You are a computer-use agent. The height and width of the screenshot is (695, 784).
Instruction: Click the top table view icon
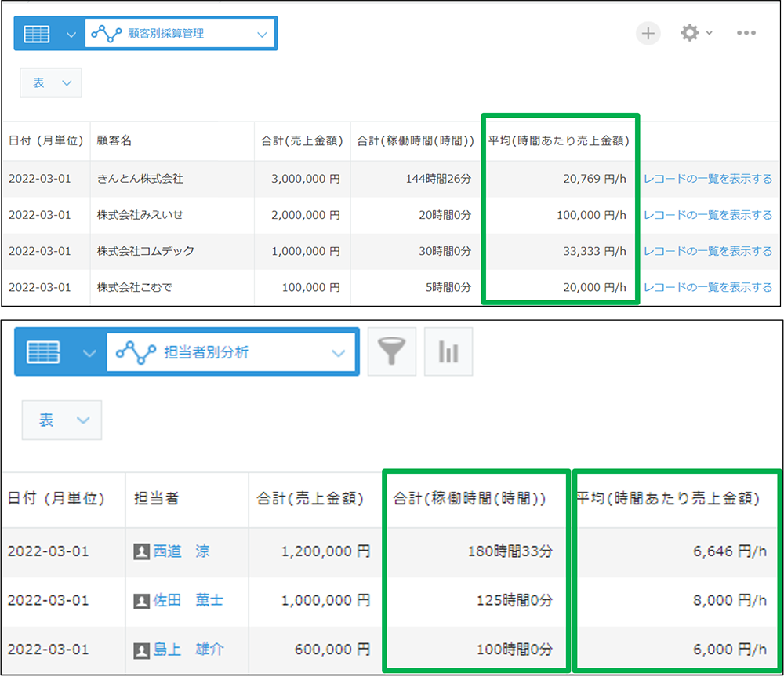click(37, 34)
